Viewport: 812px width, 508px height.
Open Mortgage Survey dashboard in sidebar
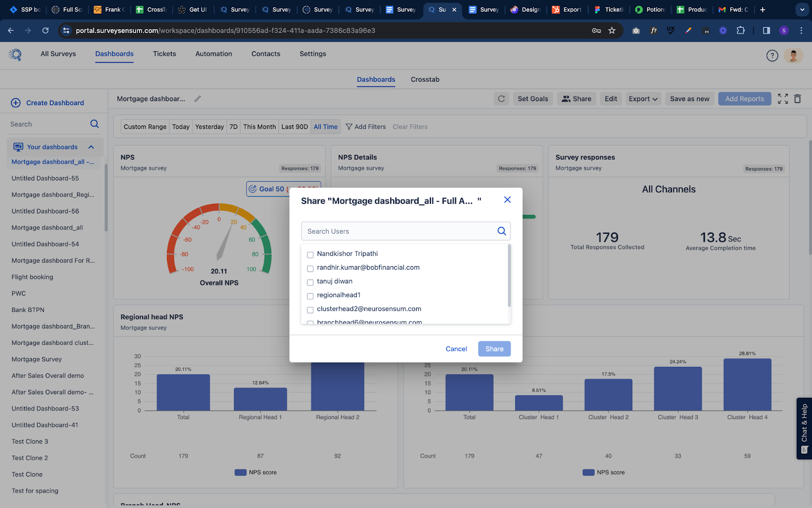point(37,359)
